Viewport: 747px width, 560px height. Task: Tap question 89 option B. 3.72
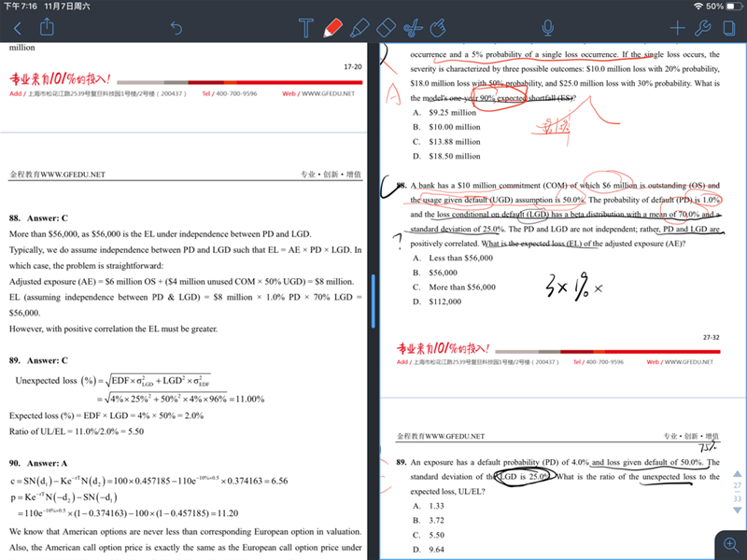coord(429,521)
